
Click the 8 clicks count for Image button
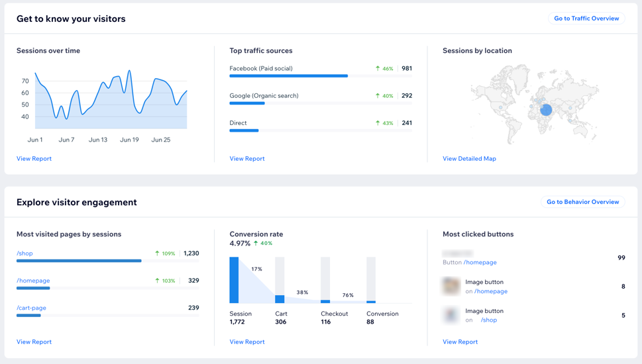(x=623, y=287)
